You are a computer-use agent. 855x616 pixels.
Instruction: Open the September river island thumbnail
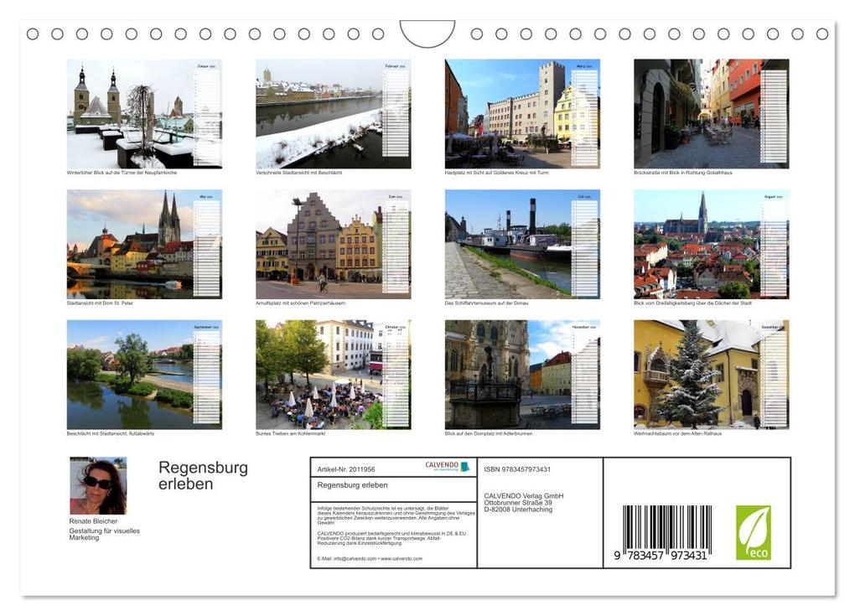coord(144,375)
